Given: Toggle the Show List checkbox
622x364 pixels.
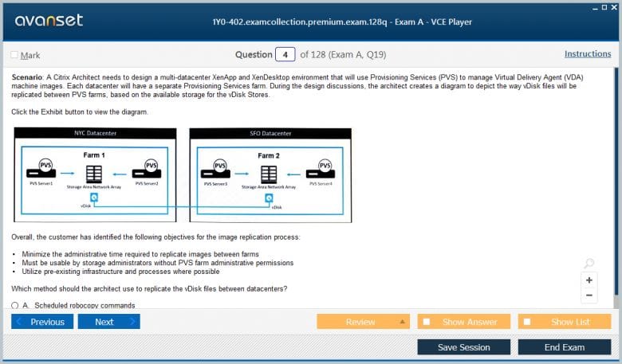Looking at the screenshot, I should (x=527, y=322).
